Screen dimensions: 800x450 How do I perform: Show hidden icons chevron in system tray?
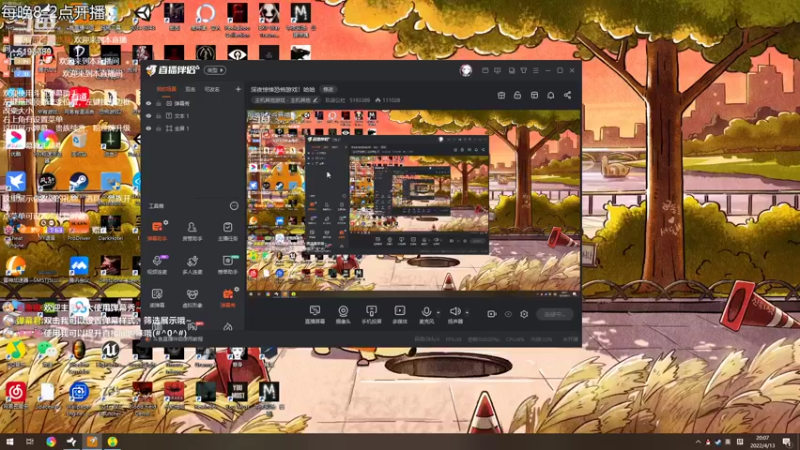click(697, 442)
